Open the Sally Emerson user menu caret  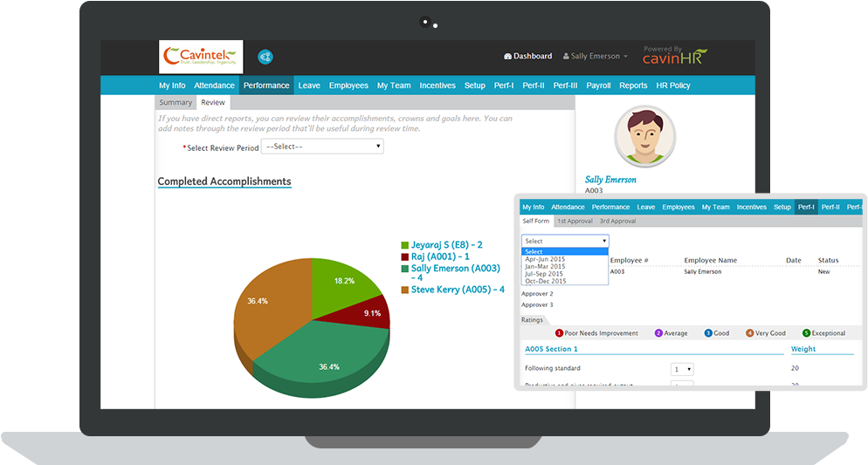click(x=625, y=57)
